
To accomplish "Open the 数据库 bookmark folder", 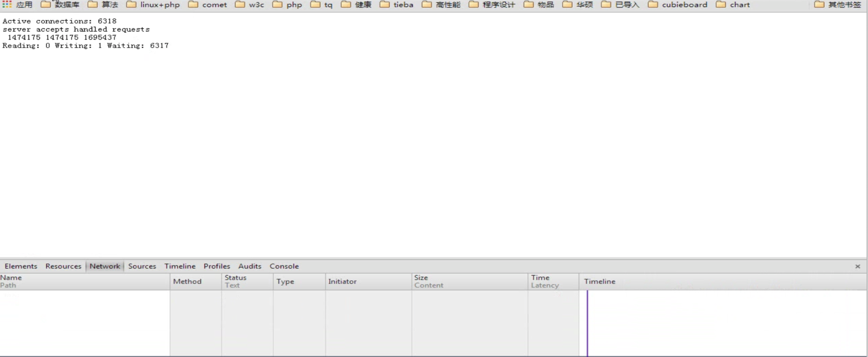I will (x=60, y=5).
